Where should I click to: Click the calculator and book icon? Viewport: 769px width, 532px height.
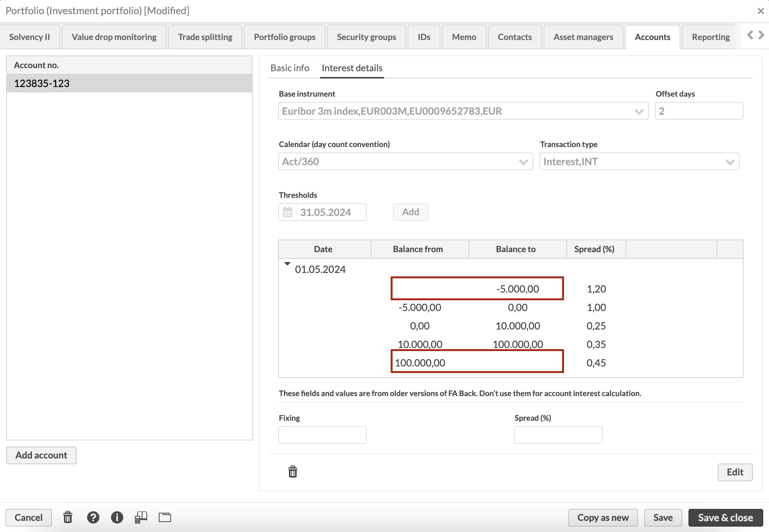[141, 517]
